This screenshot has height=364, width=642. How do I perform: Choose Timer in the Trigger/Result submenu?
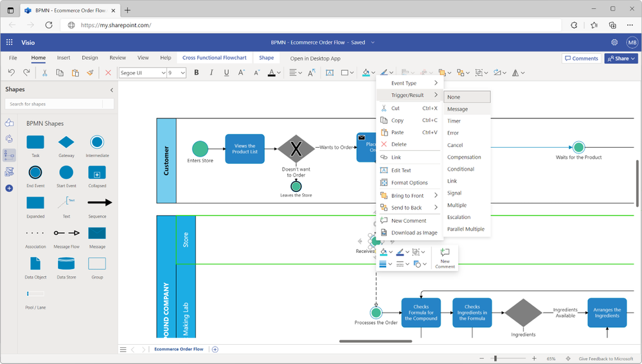pyautogui.click(x=467, y=121)
